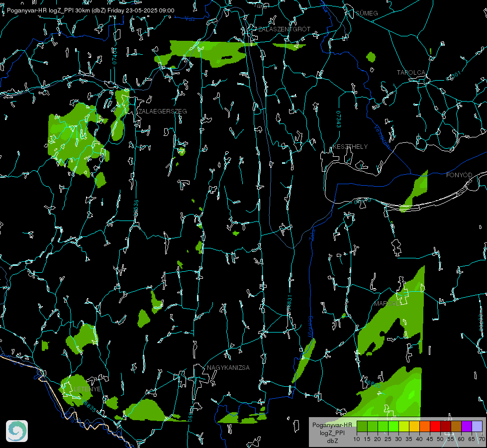Click the swirl logo icon in the corner
The width and height of the screenshot is (487, 448).
(17, 431)
